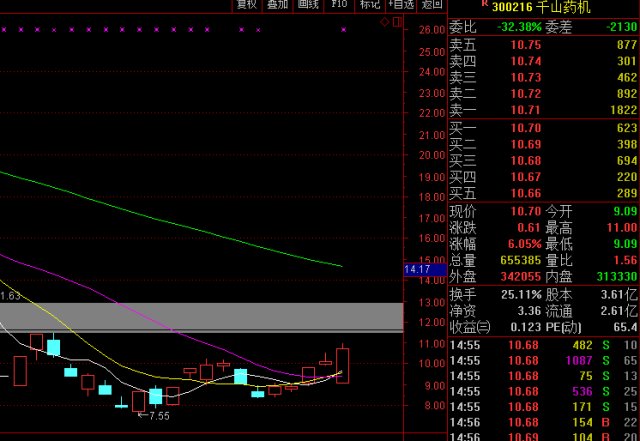The width and height of the screenshot is (640, 441).
Task: Click the 标记 mark button
Action: tap(370, 4)
